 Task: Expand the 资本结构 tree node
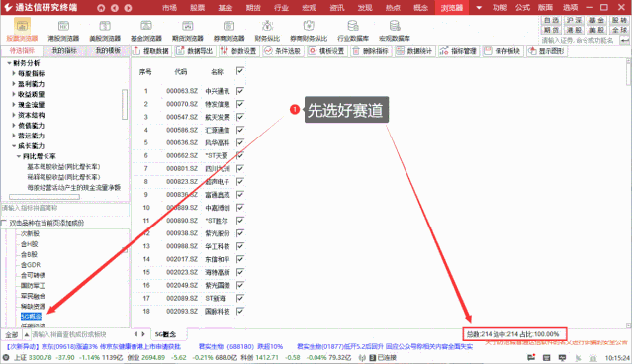pos(14,115)
